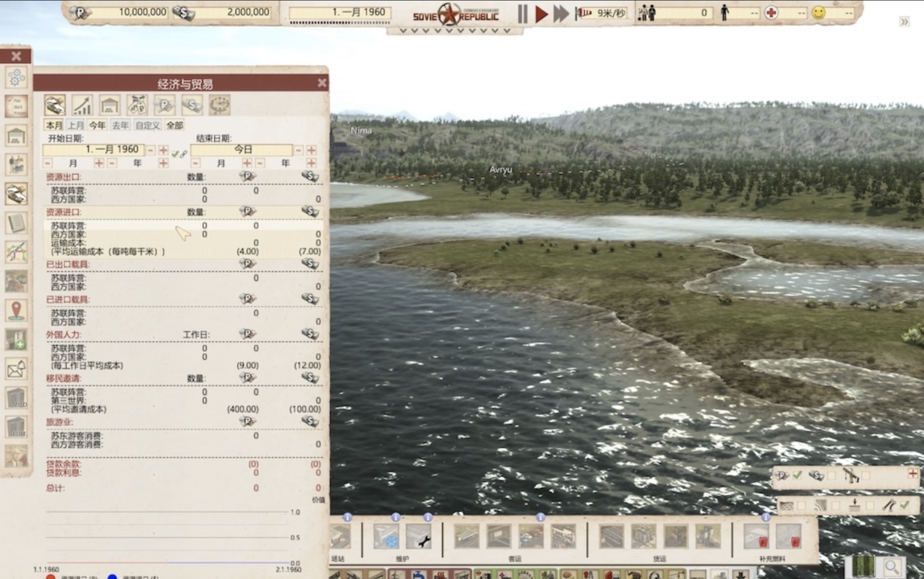Screen dimensions: 924x579
Task: Pause the game simulation
Action: pos(522,13)
